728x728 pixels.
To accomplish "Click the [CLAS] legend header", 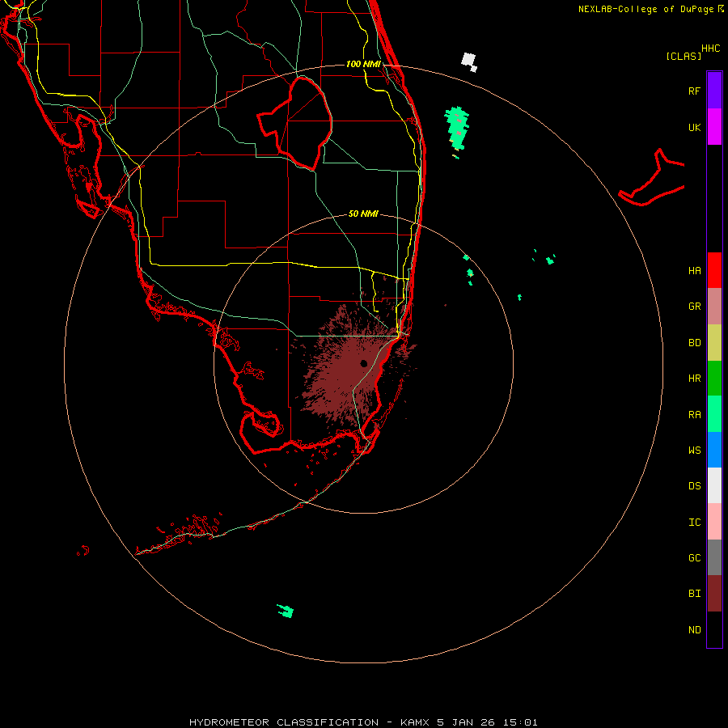I will click(684, 56).
